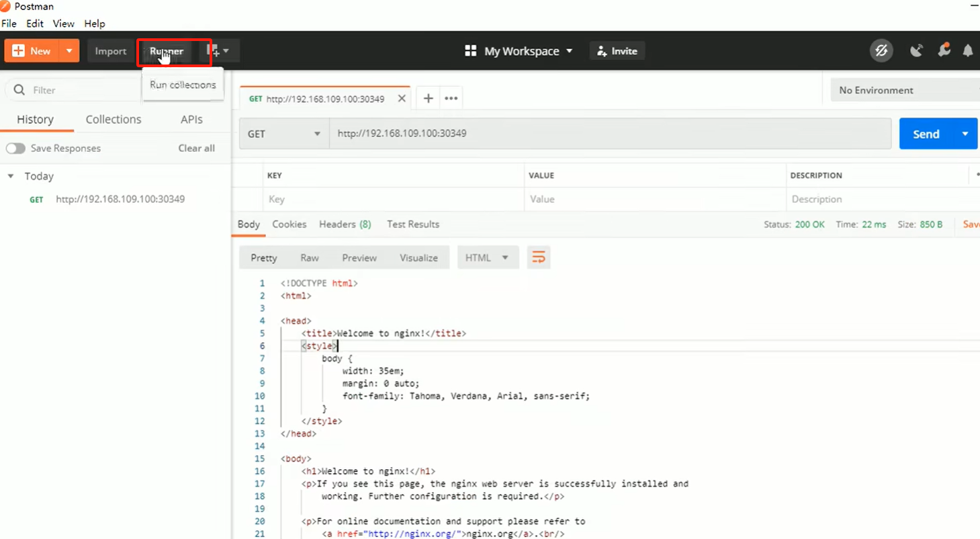Click the sync status icon
Viewport: 980px width, 539px height.
pos(881,51)
